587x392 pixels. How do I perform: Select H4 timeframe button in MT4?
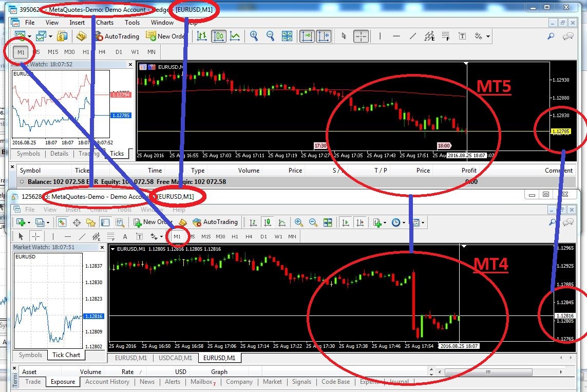coord(249,237)
